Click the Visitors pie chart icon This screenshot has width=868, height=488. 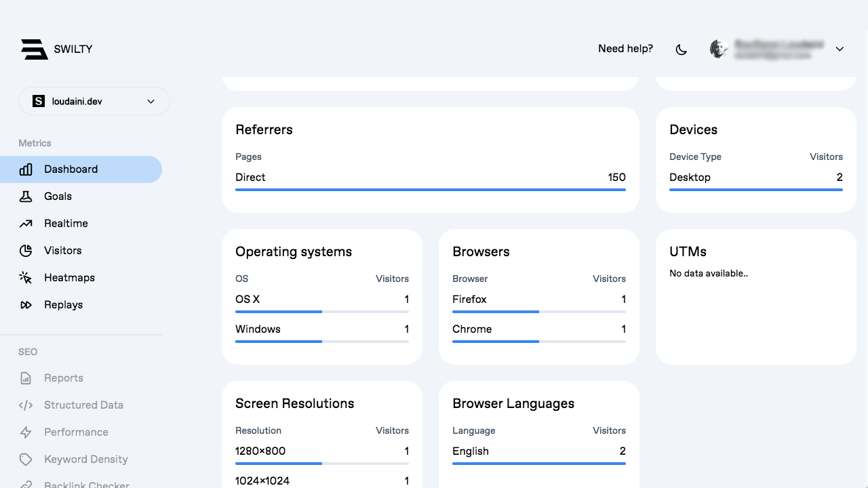pos(26,251)
